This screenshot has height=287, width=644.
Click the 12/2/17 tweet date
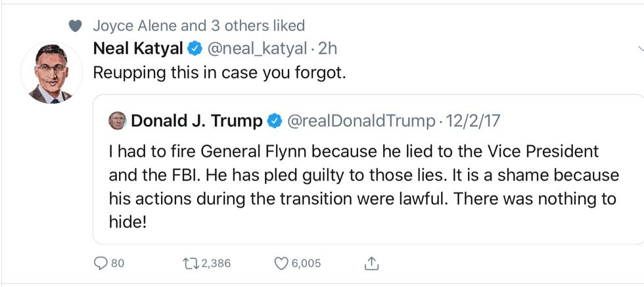coord(474,121)
